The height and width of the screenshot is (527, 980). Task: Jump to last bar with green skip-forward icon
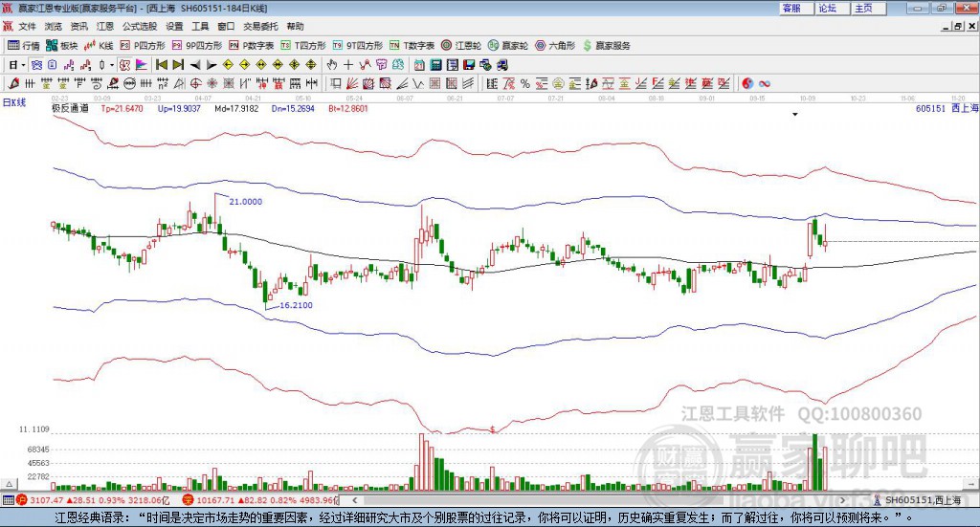pyautogui.click(x=178, y=65)
